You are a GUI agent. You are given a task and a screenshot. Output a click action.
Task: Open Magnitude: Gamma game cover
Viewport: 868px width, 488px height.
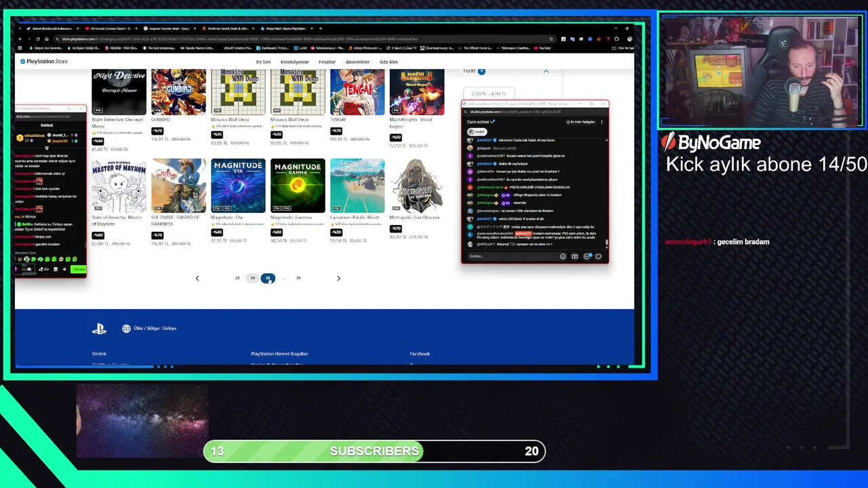[x=298, y=186]
